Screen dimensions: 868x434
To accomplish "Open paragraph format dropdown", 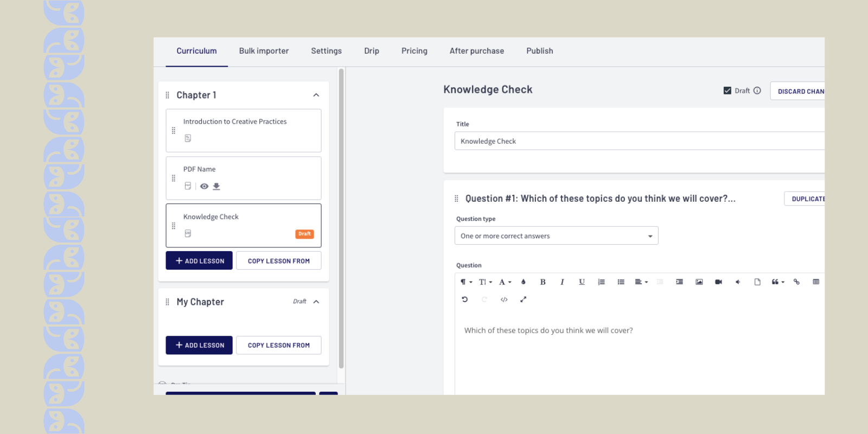I will click(466, 282).
